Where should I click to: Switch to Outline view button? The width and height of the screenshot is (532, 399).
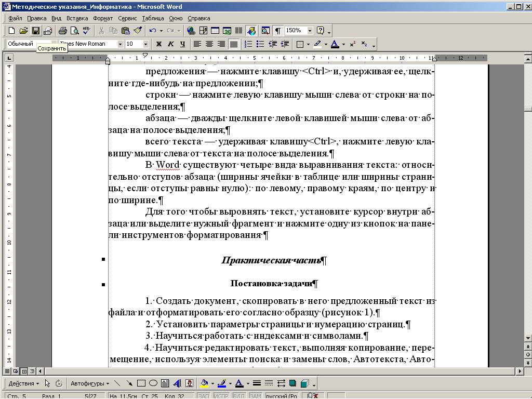(32, 371)
